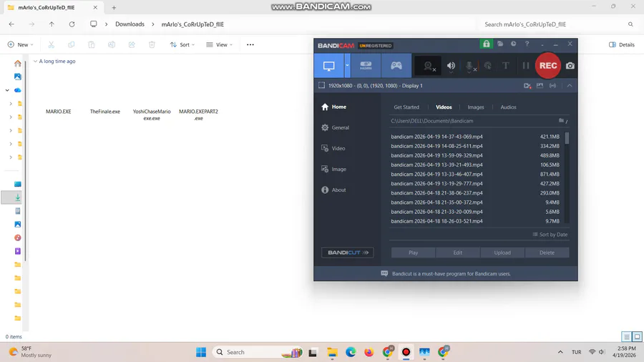Viewport: 644px width, 362px height.
Task: Select Bandicam screen recording mode
Action: pos(329,66)
